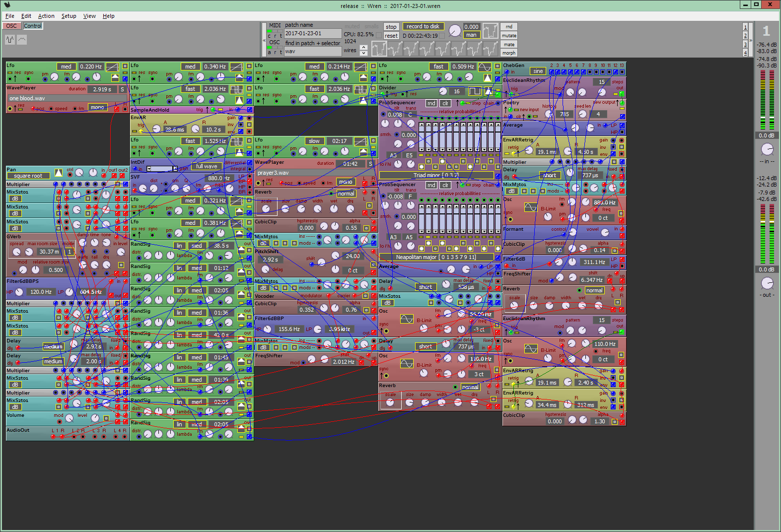Click the sine waveform icon of the 880.0 Hz Osc

pyautogui.click(x=531, y=207)
